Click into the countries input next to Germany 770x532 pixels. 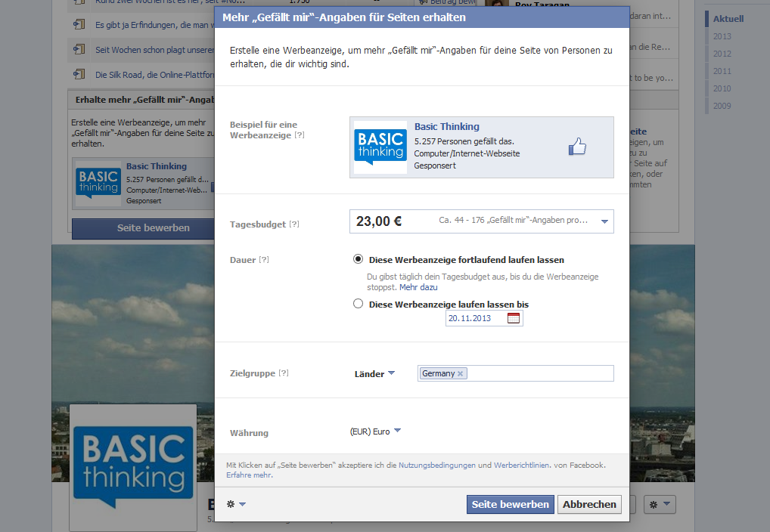tap(539, 373)
